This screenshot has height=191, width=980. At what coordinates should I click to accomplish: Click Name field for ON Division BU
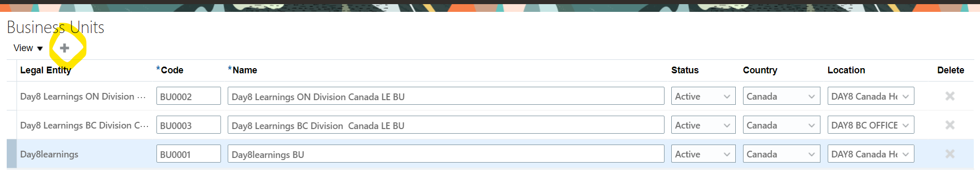[x=446, y=96]
